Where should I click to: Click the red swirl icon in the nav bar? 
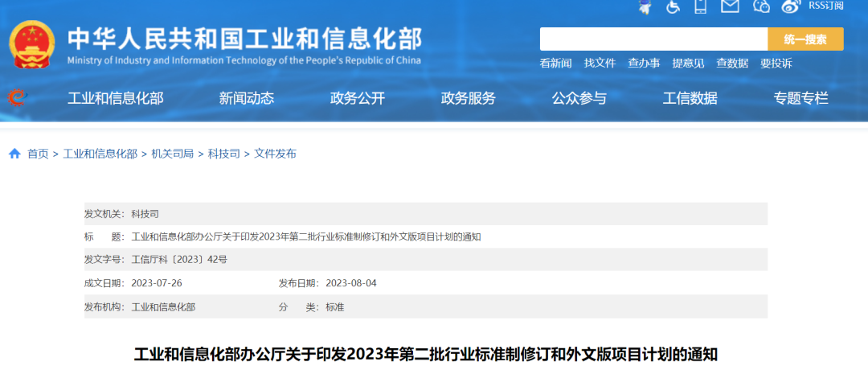pyautogui.click(x=17, y=97)
